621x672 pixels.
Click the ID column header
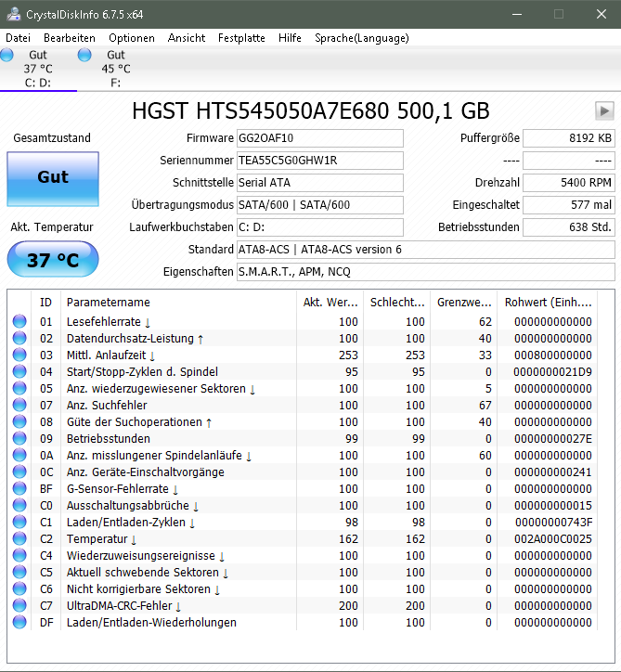point(45,303)
